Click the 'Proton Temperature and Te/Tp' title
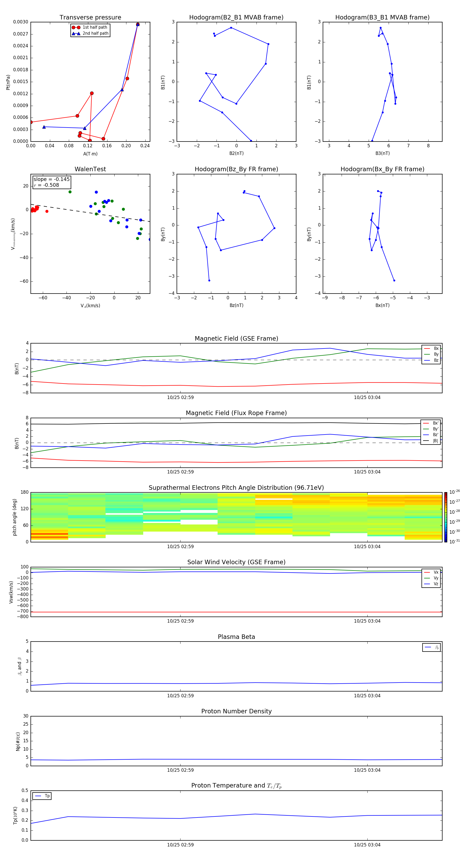 [236, 786]
